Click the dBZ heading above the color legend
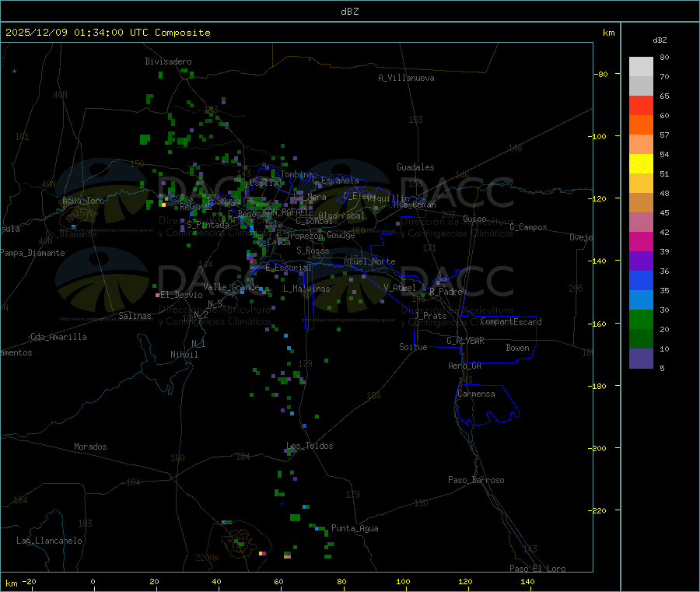 click(660, 40)
